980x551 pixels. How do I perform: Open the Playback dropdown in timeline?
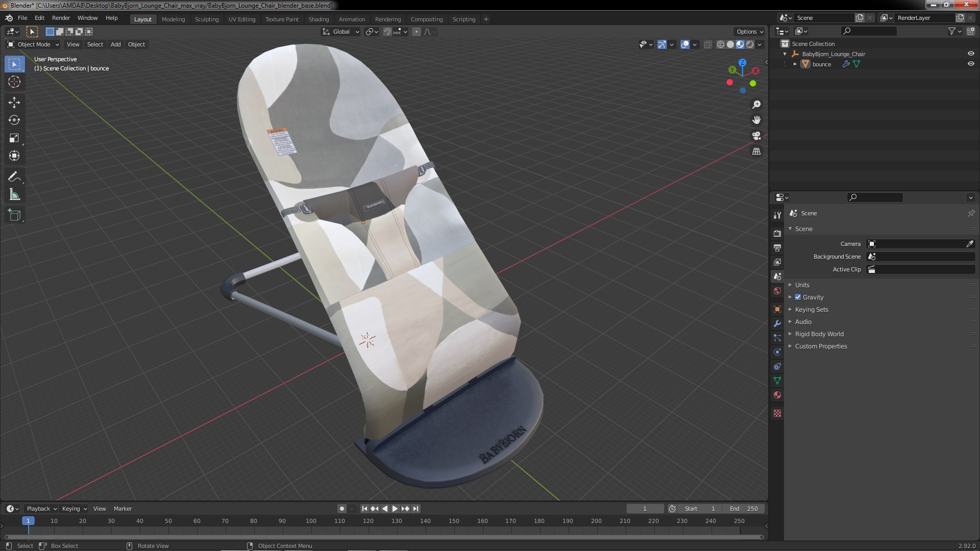click(41, 509)
